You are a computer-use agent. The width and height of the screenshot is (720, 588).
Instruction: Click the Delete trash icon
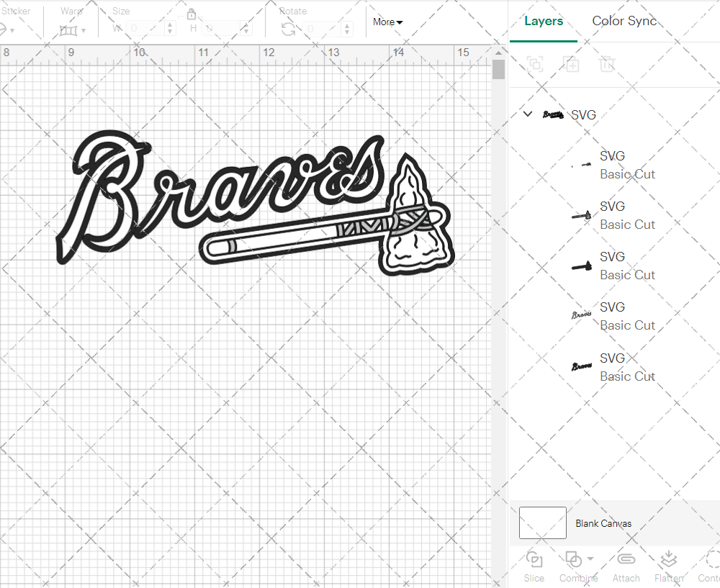click(x=608, y=64)
